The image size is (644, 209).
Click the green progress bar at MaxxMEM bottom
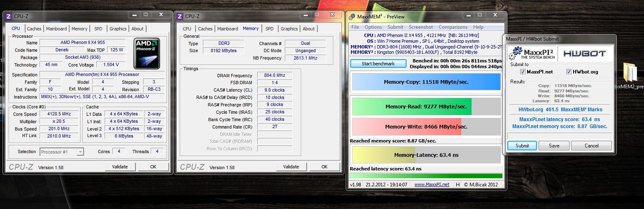[426, 176]
